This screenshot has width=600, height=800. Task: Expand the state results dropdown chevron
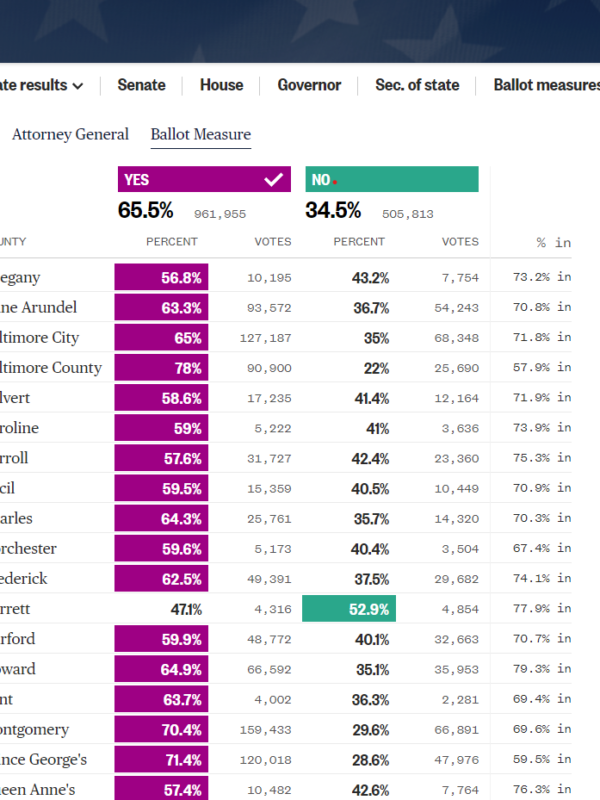click(x=78, y=86)
